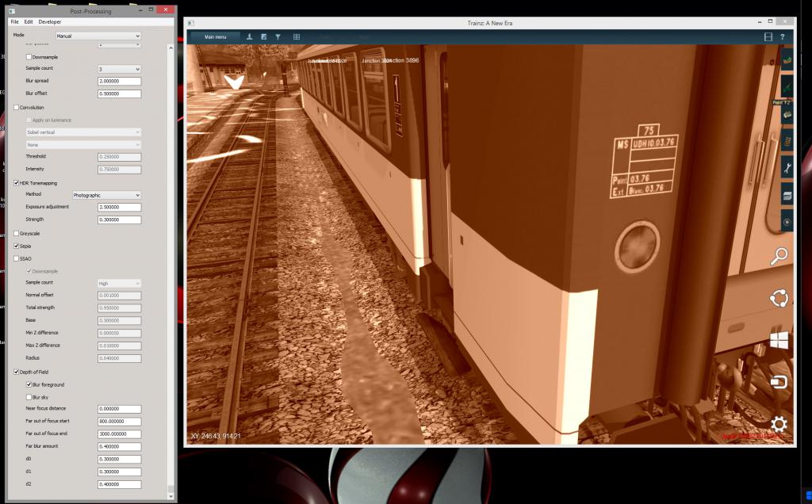This screenshot has height=504, width=812.
Task: Enable the SSAO checkbox
Action: tap(16, 258)
